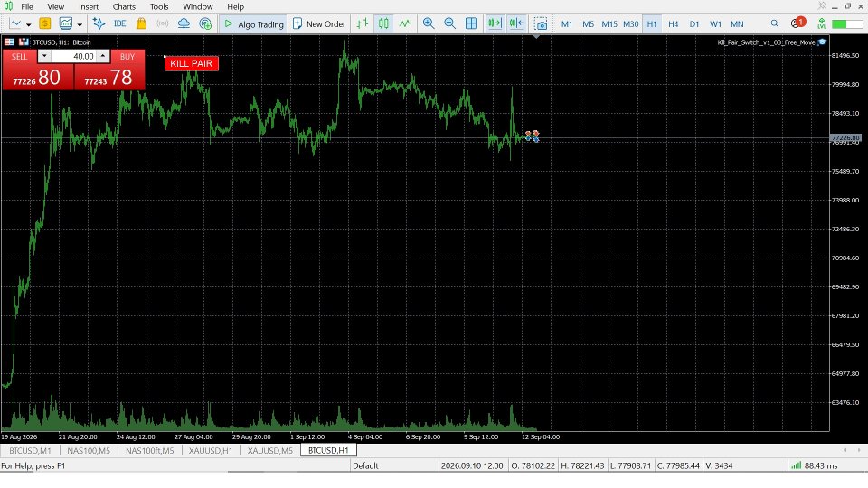Tile windows with the grid icon
The height and width of the screenshot is (488, 868).
click(471, 23)
